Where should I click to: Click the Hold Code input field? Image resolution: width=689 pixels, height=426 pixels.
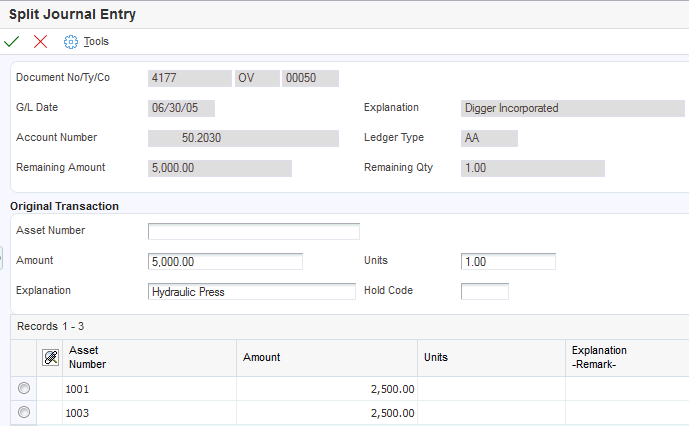484,291
